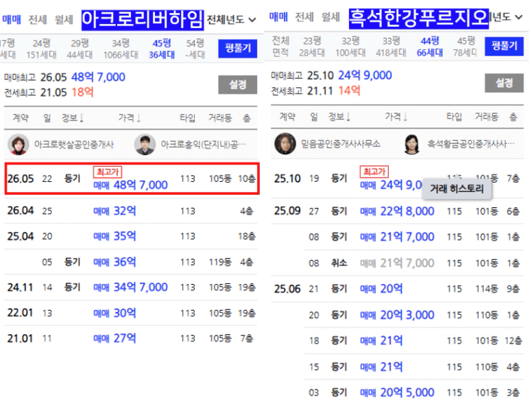This screenshot has width=532, height=400.
Task: Open registered 매매 21억 7,000 transaction
Action: pos(397,237)
